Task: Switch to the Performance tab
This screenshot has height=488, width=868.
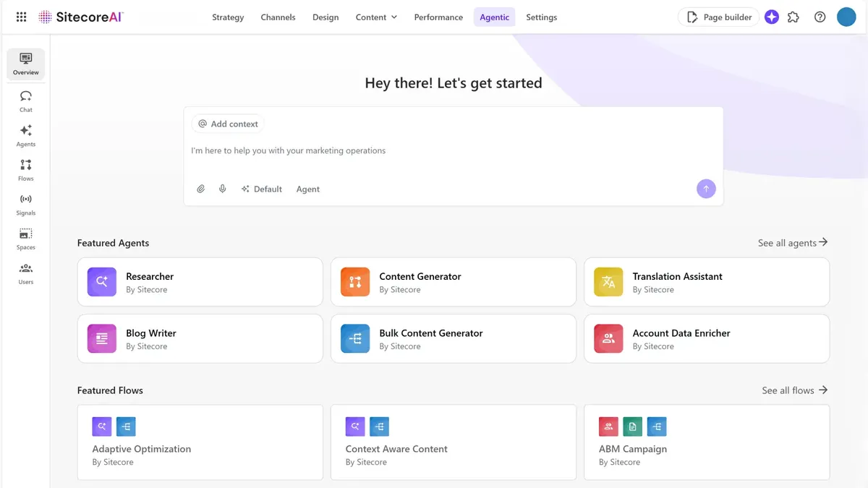Action: pyautogui.click(x=438, y=17)
